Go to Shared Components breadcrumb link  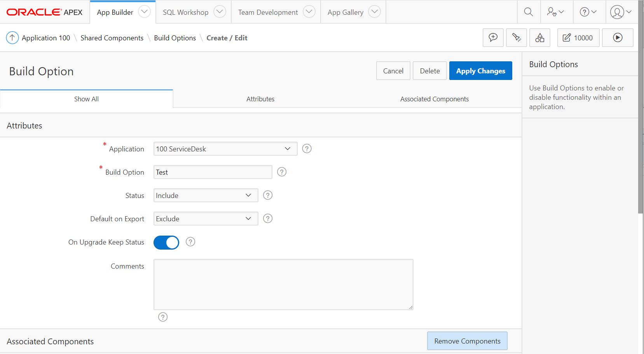click(x=112, y=38)
